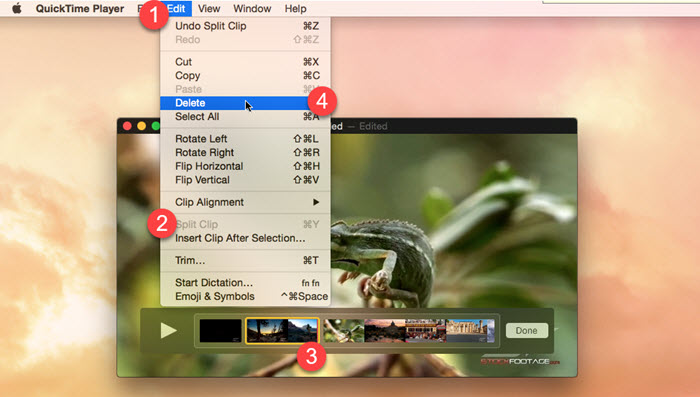
Task: Choose Cut from the Edit menu
Action: [x=246, y=62]
